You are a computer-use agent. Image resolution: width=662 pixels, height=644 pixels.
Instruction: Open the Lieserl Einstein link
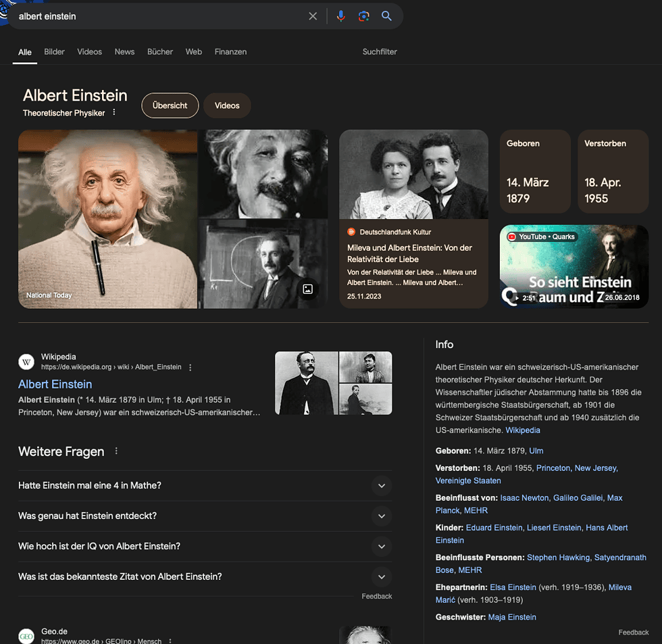pos(554,528)
